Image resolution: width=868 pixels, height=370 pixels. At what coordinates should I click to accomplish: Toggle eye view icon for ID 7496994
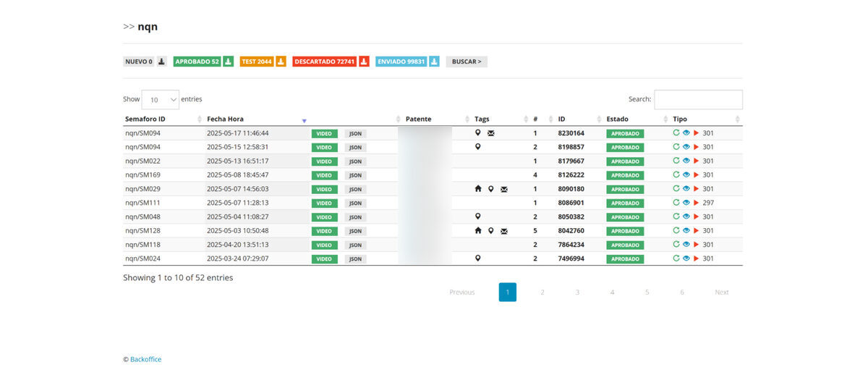click(x=686, y=258)
